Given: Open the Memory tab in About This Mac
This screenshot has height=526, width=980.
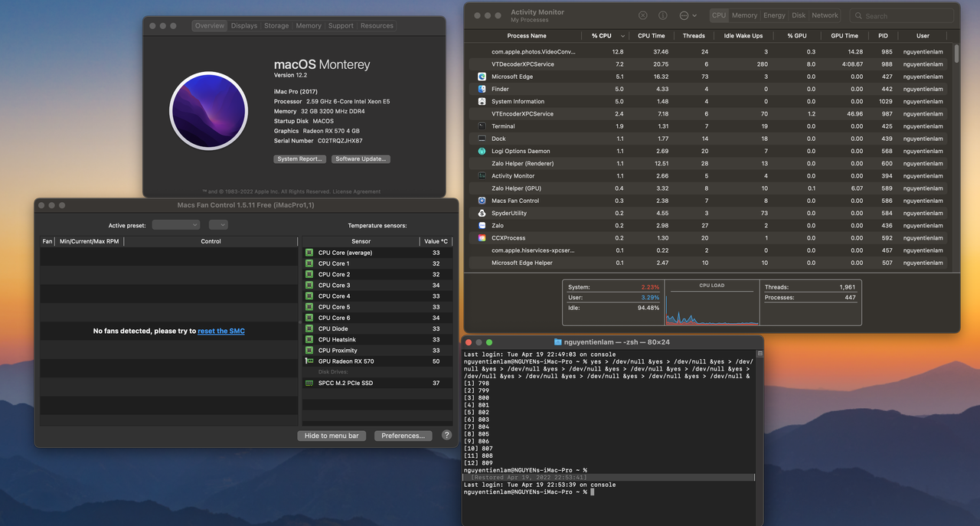Looking at the screenshot, I should pos(309,25).
